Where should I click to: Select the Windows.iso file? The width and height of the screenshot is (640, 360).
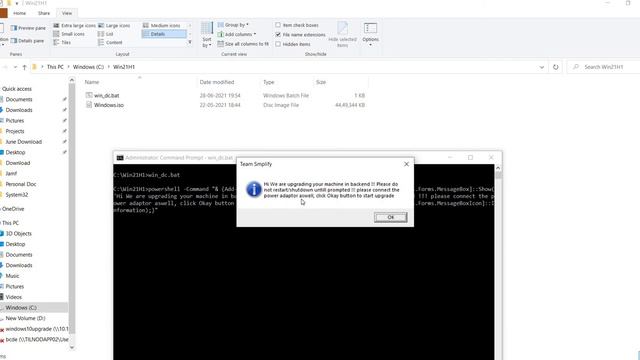(109, 105)
